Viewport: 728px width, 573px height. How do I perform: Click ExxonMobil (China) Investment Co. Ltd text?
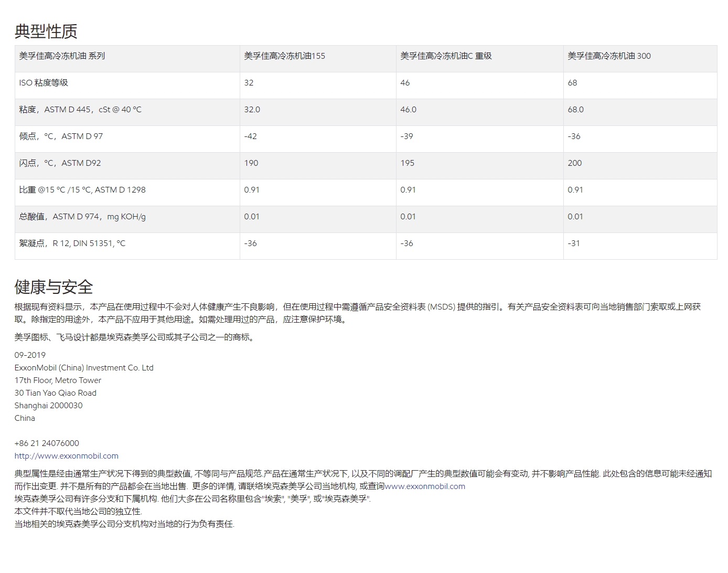click(x=84, y=368)
